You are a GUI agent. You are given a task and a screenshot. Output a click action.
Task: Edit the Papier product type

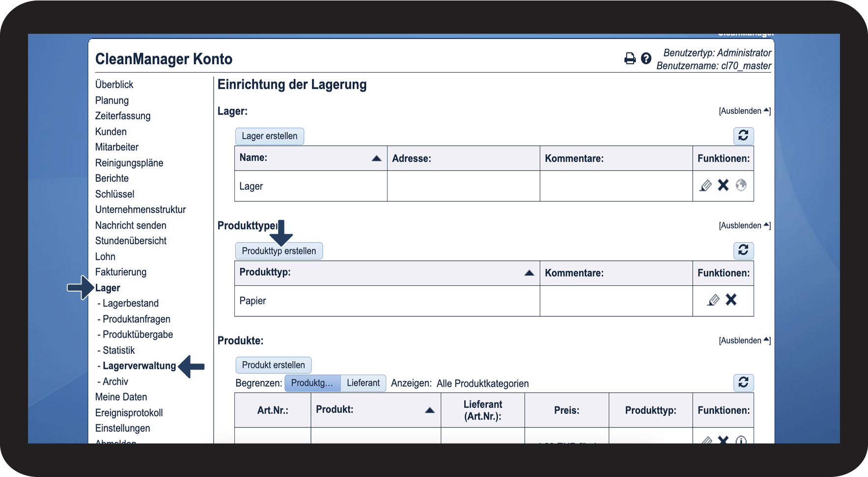pos(713,300)
